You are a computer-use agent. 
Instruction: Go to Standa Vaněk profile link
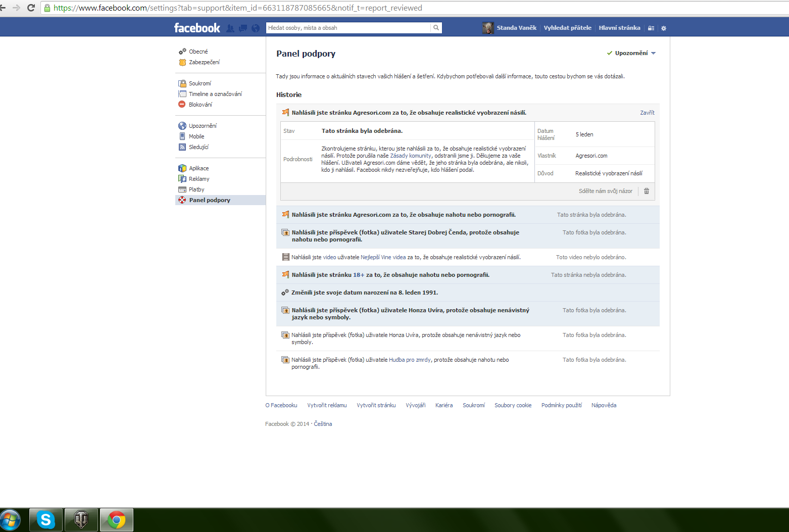pyautogui.click(x=517, y=28)
